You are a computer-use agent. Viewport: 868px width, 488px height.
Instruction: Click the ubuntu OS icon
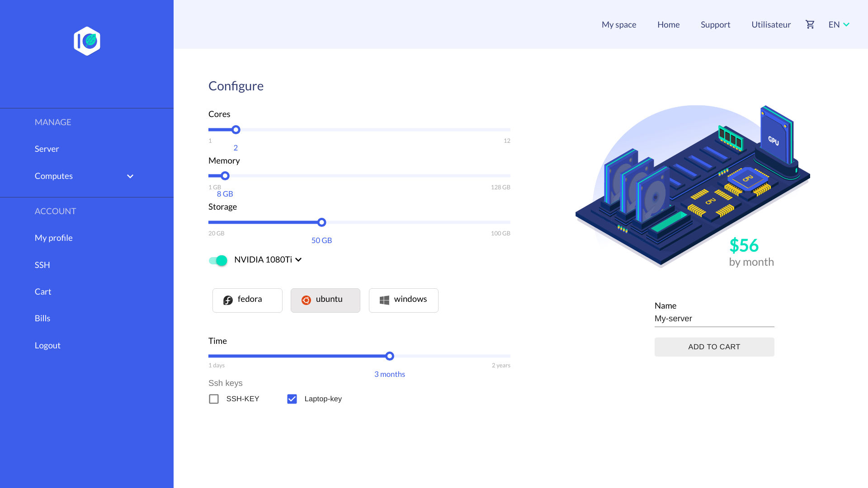click(306, 300)
